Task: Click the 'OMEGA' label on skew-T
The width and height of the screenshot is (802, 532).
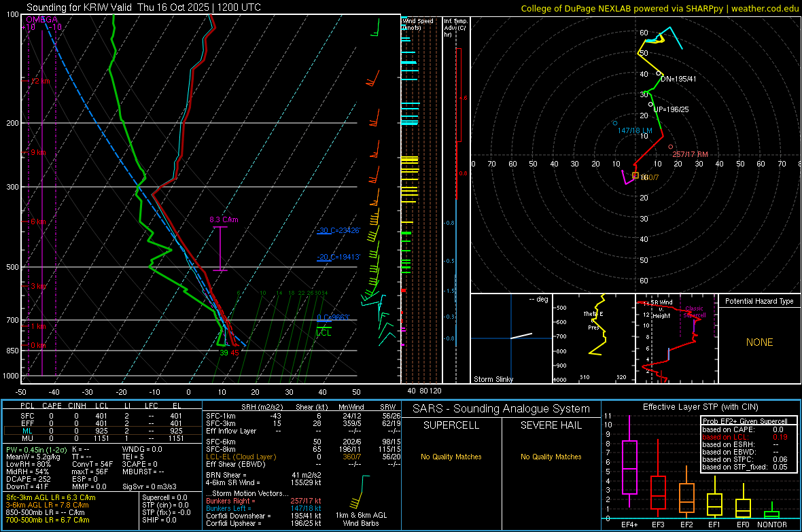Action: (x=41, y=20)
